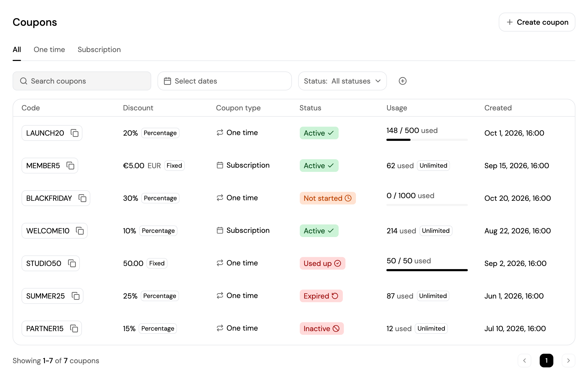Image resolution: width=588 pixels, height=380 pixels.
Task: Copy the SUMMER25 coupon code
Action: point(76,296)
